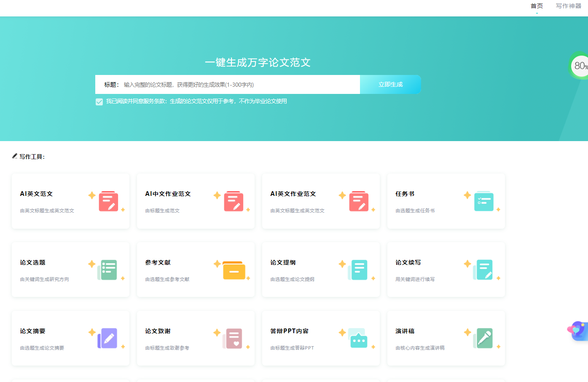The width and height of the screenshot is (588, 382).
Task: Click the 立即生成 button
Action: (x=391, y=84)
